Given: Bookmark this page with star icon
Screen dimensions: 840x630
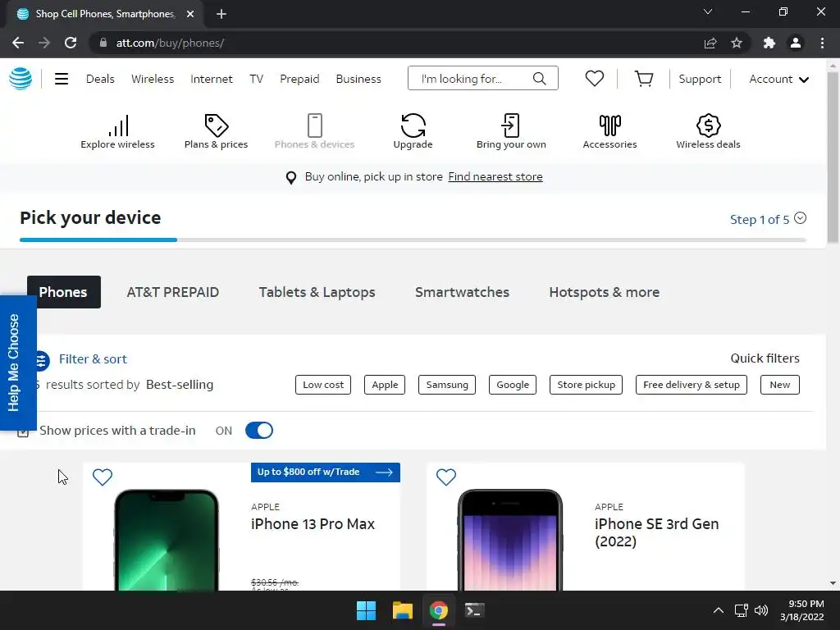Looking at the screenshot, I should pyautogui.click(x=737, y=43).
